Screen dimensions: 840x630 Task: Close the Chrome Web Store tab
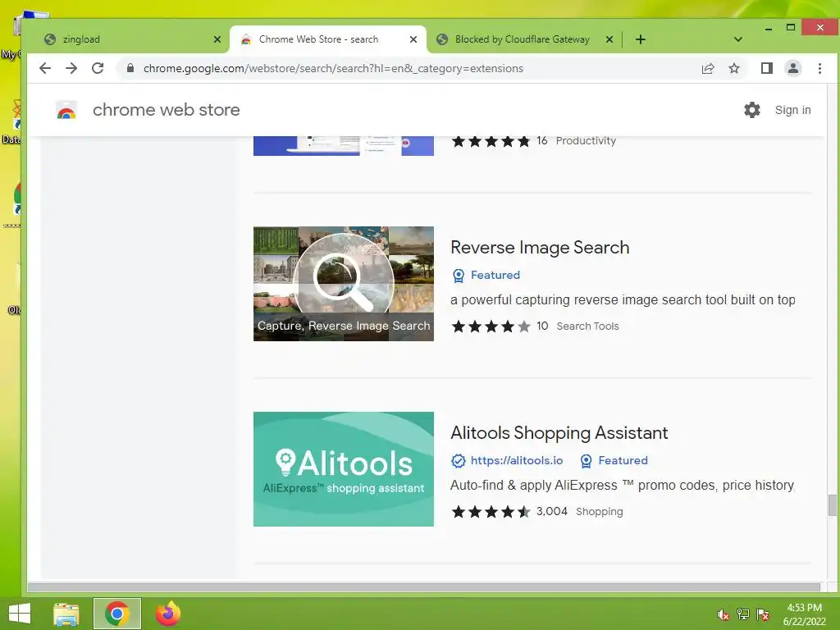coord(413,39)
